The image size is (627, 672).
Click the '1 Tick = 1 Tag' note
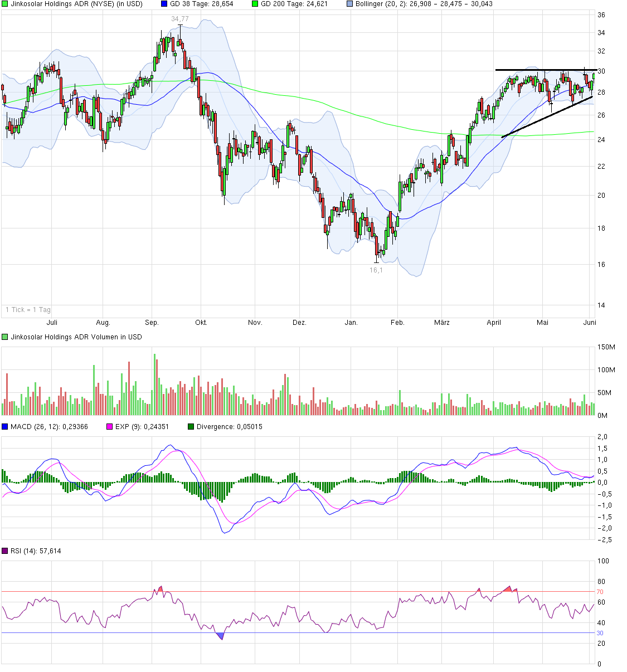(x=28, y=310)
